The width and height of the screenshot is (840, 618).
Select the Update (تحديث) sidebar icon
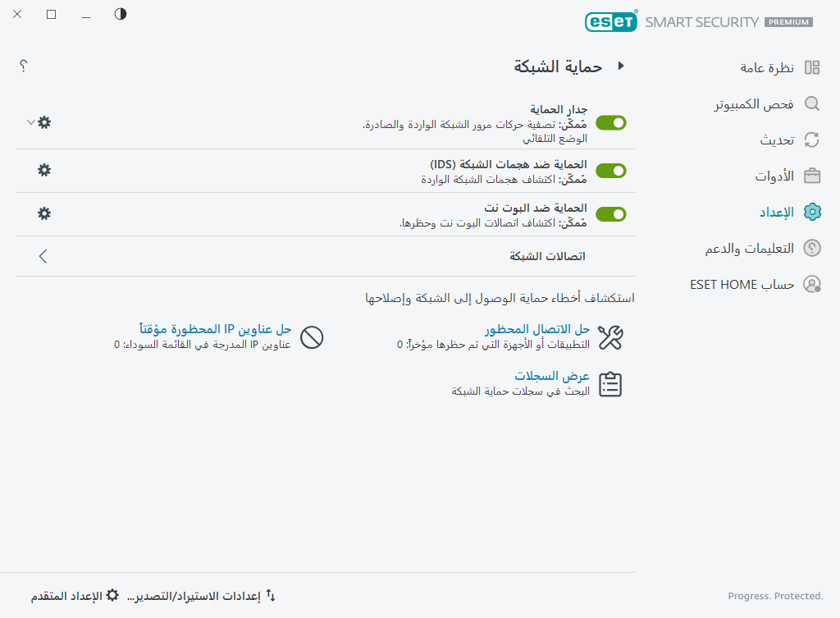(812, 140)
